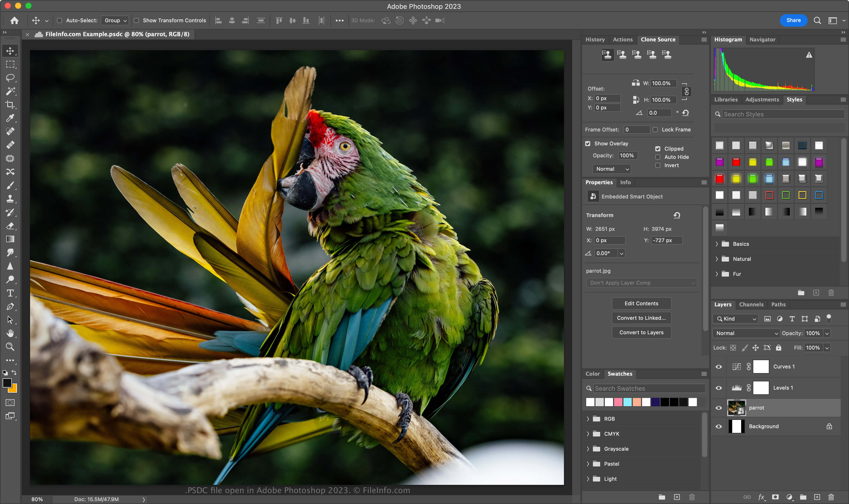Image resolution: width=849 pixels, height=504 pixels.
Task: Select the Zoom tool in the toolbox
Action: click(x=10, y=347)
